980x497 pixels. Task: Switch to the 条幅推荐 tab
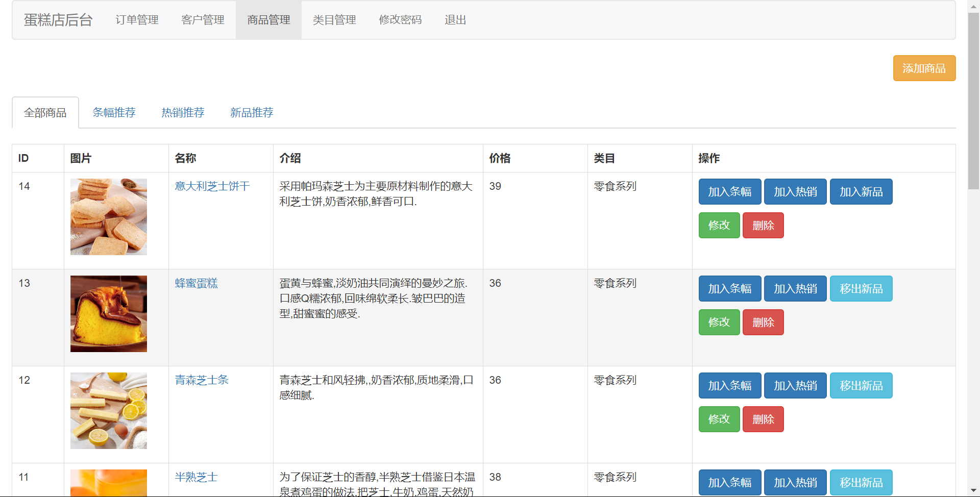pyautogui.click(x=114, y=113)
